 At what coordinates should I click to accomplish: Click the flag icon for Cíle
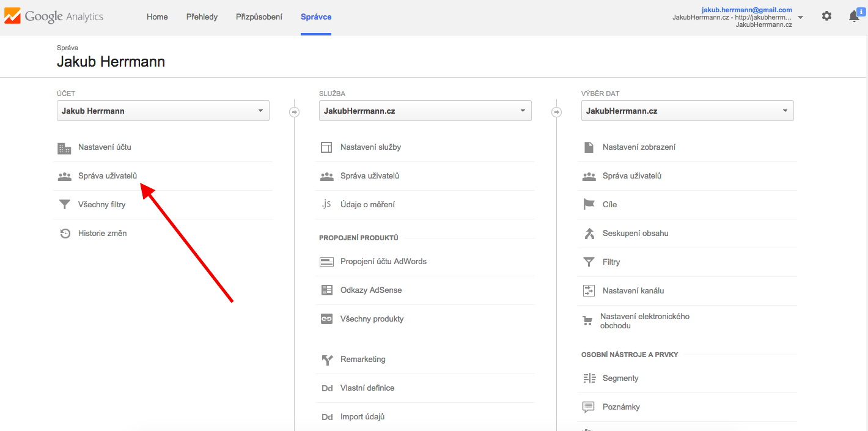point(589,205)
